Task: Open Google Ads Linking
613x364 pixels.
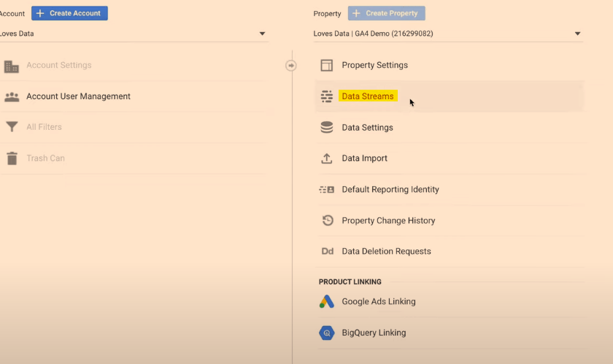Action: pos(379,301)
